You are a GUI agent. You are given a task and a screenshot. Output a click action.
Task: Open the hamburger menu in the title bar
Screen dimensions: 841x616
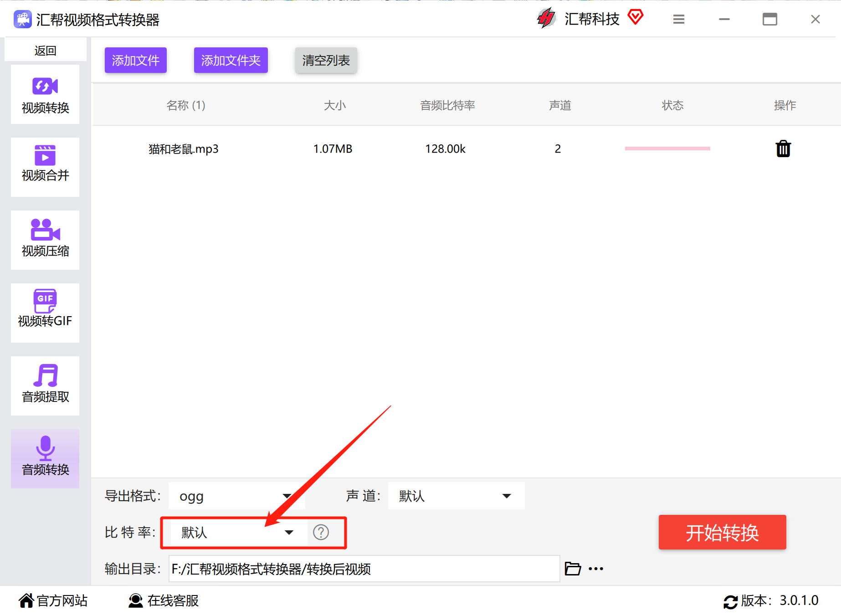pos(679,19)
